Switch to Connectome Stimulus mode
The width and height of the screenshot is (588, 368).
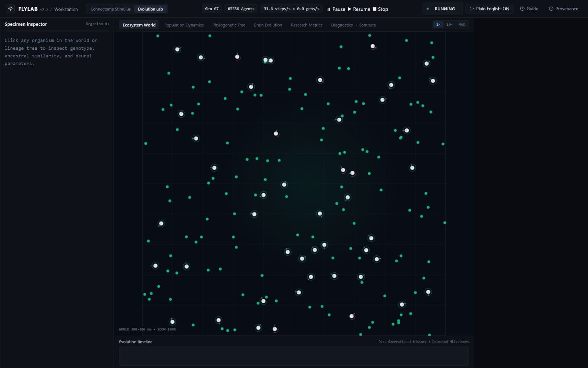tap(110, 9)
